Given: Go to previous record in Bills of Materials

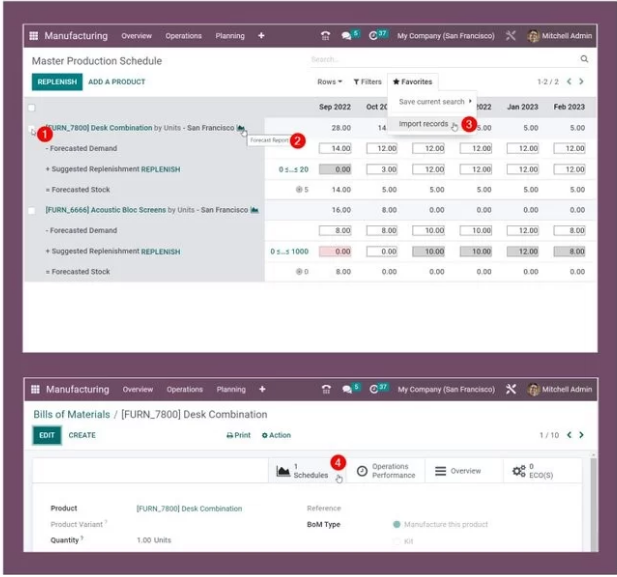Looking at the screenshot, I should click(x=569, y=435).
